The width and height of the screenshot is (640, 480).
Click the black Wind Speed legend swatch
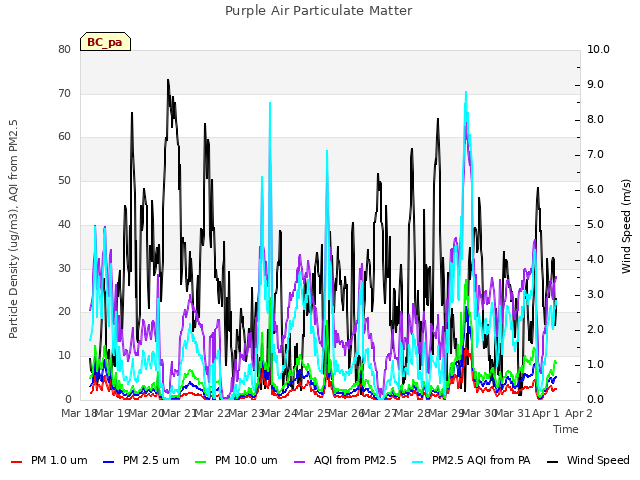point(552,462)
